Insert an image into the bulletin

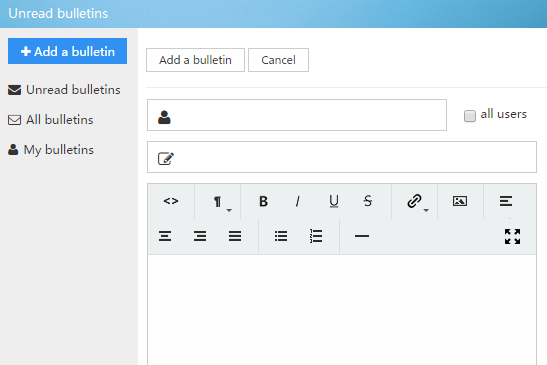(460, 201)
